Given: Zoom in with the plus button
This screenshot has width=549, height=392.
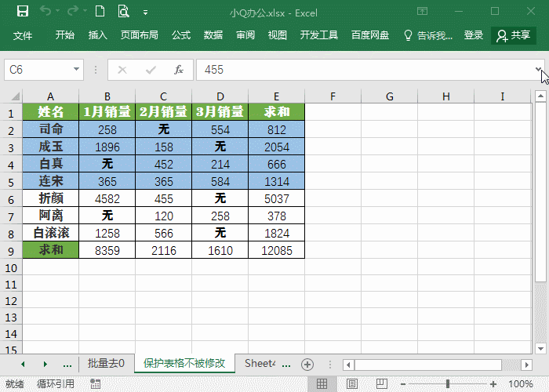Looking at the screenshot, I should point(493,384).
